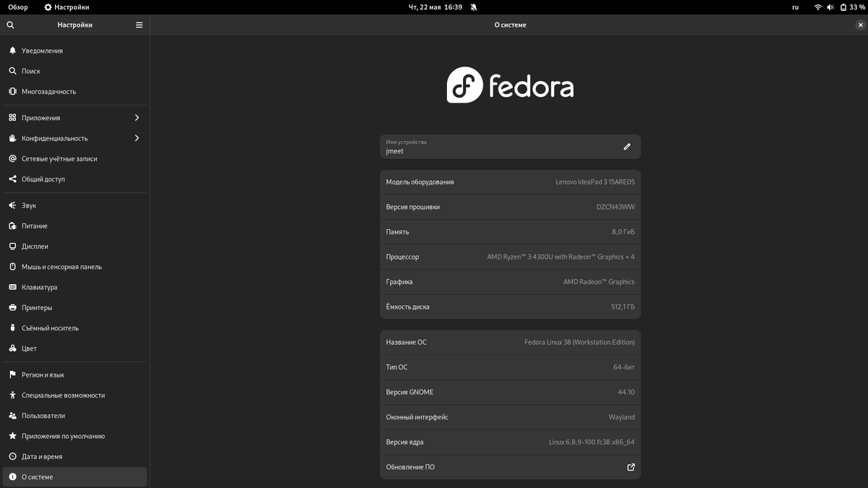Select the Уведомления sidebar item
Viewport: 868px width, 488px height.
pyautogui.click(x=75, y=51)
